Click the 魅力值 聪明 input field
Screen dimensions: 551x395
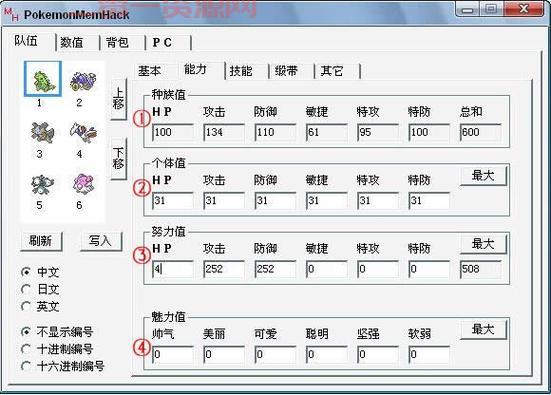pos(327,355)
